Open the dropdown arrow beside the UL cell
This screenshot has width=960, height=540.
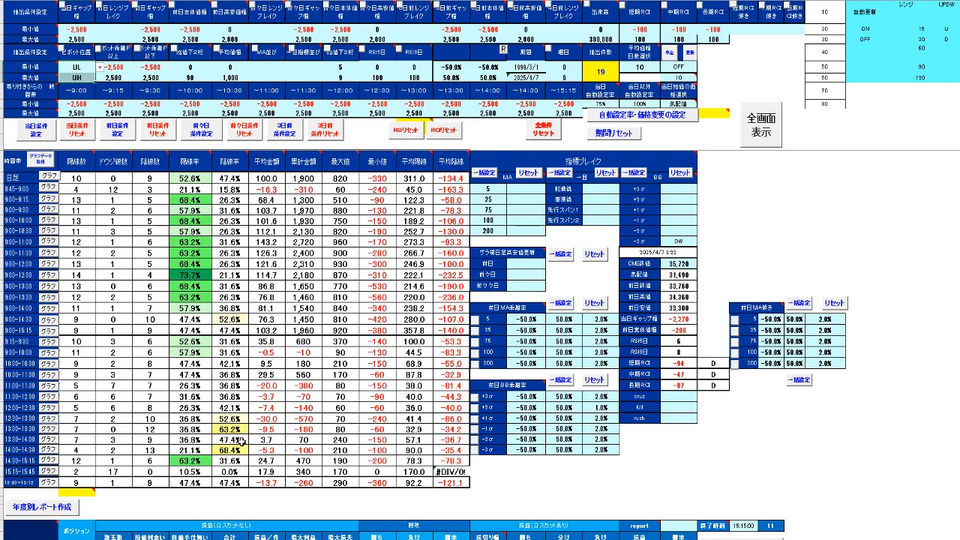coord(99,67)
